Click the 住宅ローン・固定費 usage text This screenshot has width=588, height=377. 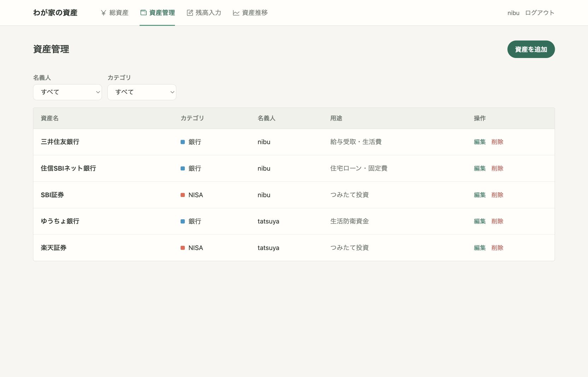(359, 168)
